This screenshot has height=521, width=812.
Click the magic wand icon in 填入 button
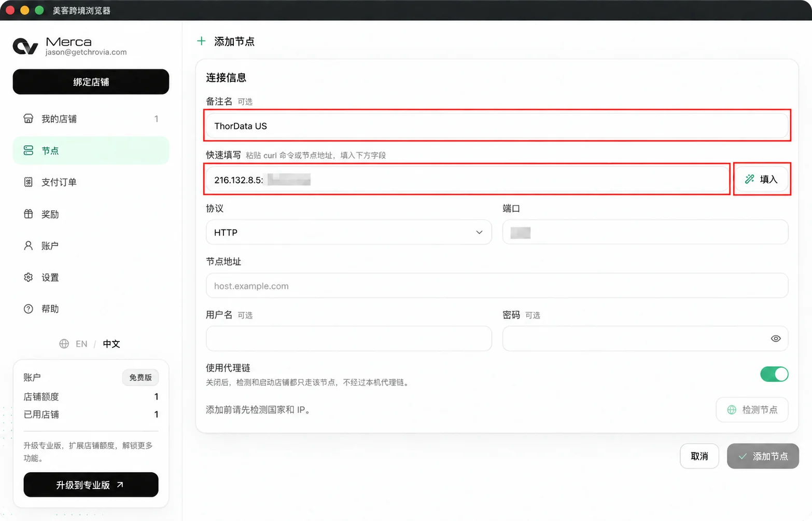tap(749, 179)
